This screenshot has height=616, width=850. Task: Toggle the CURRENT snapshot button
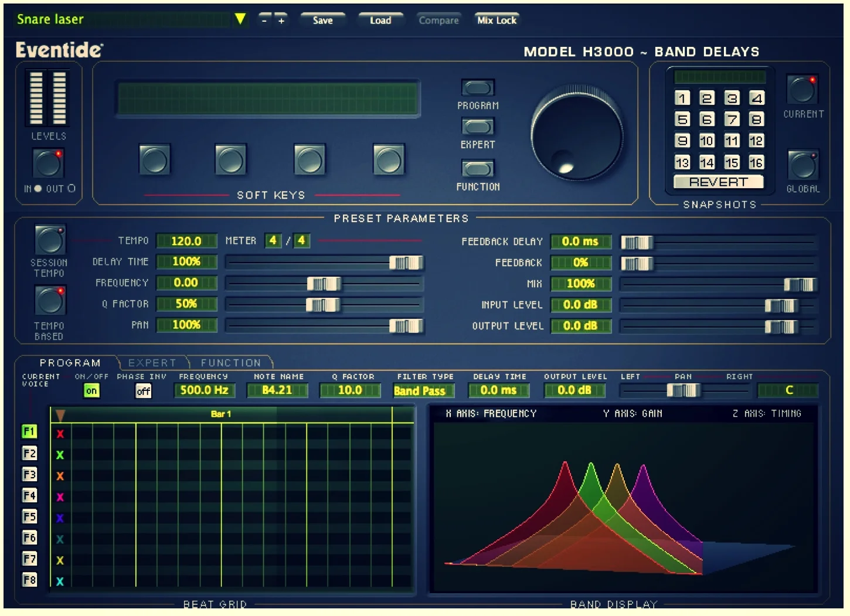pos(803,90)
